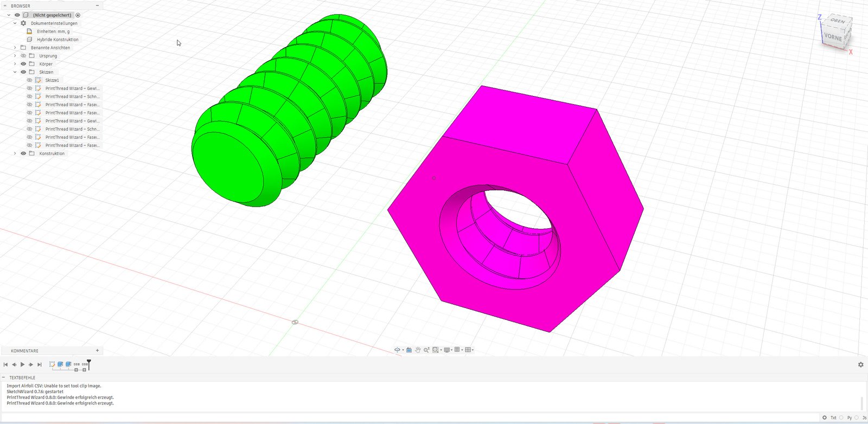
Task: Hide the Körper folder
Action: pos(23,64)
